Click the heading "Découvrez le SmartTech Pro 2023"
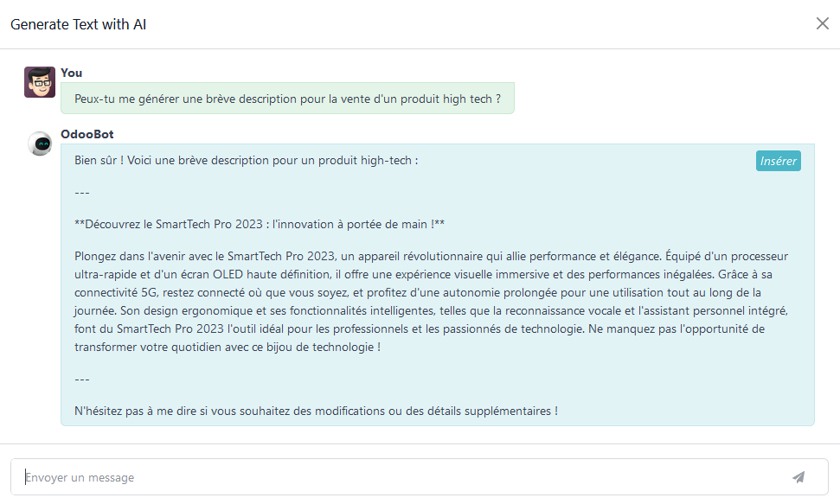 pyautogui.click(x=260, y=224)
